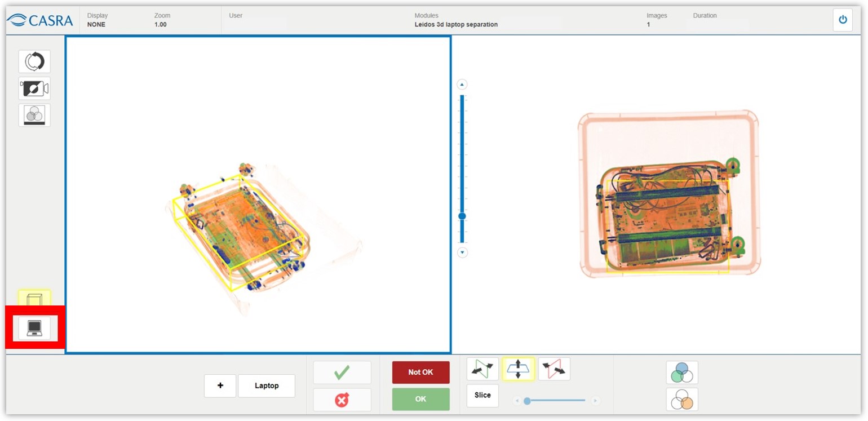
Task: Click the up arrow above vertical slider
Action: [462, 85]
